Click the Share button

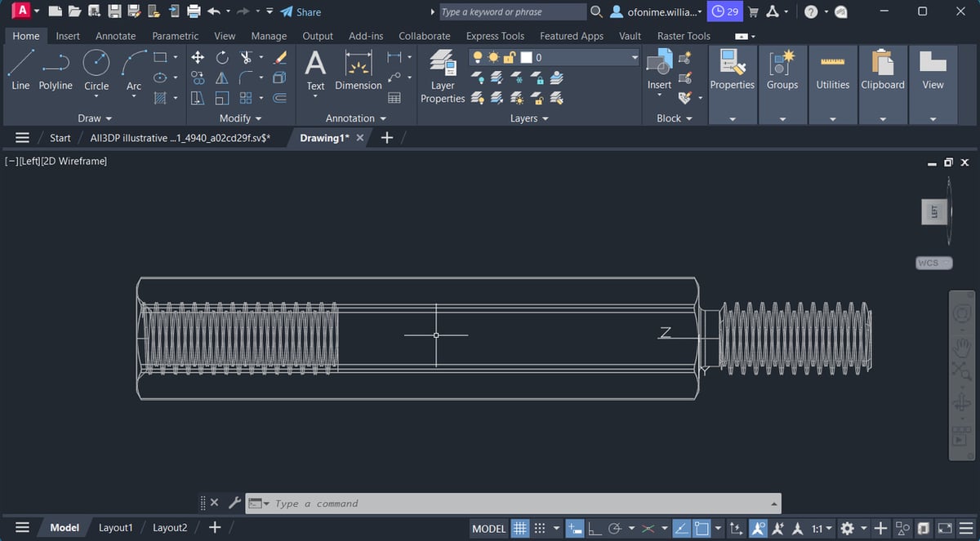tap(302, 11)
